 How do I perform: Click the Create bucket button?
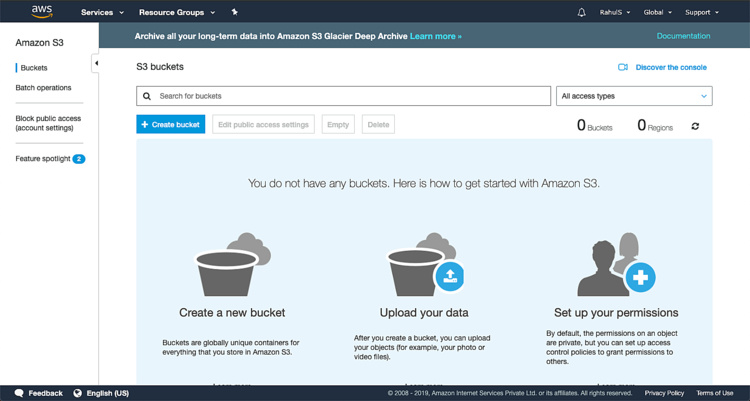coord(171,125)
